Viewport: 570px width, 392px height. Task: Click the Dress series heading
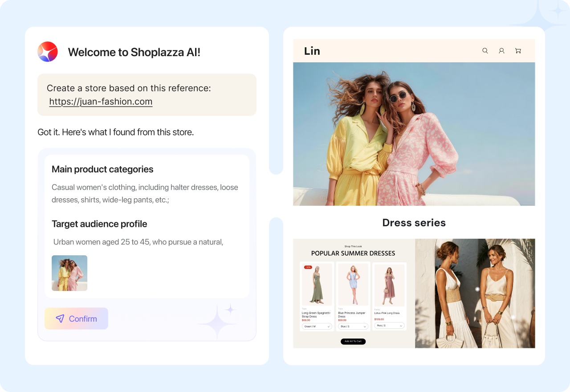[414, 223]
